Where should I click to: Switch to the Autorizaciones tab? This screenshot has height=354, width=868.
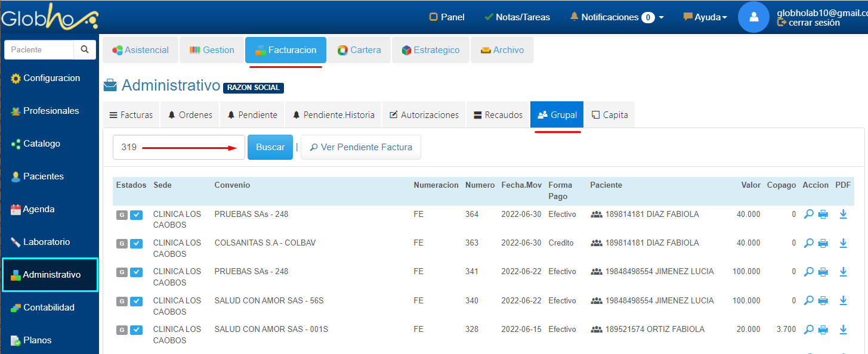[424, 115]
